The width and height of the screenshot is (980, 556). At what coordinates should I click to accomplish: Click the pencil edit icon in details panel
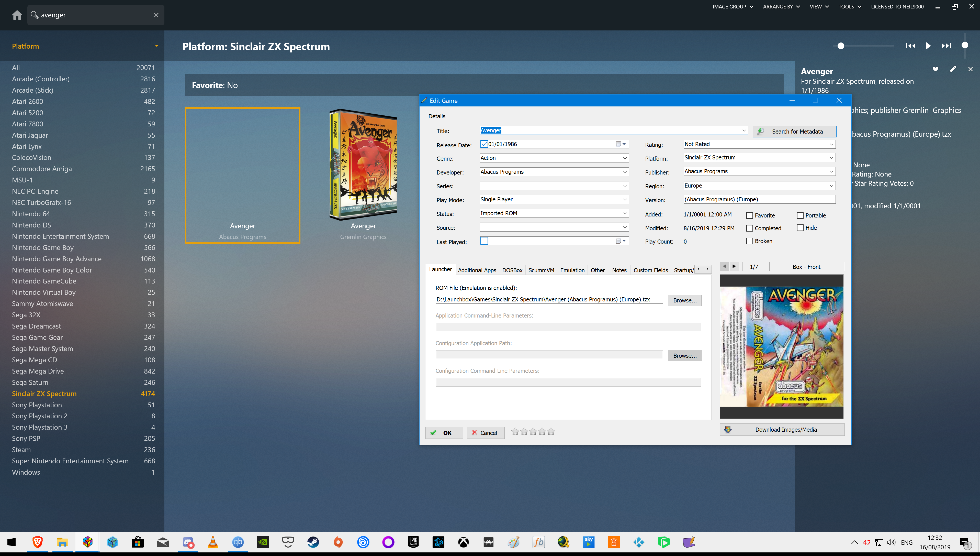[x=953, y=69]
